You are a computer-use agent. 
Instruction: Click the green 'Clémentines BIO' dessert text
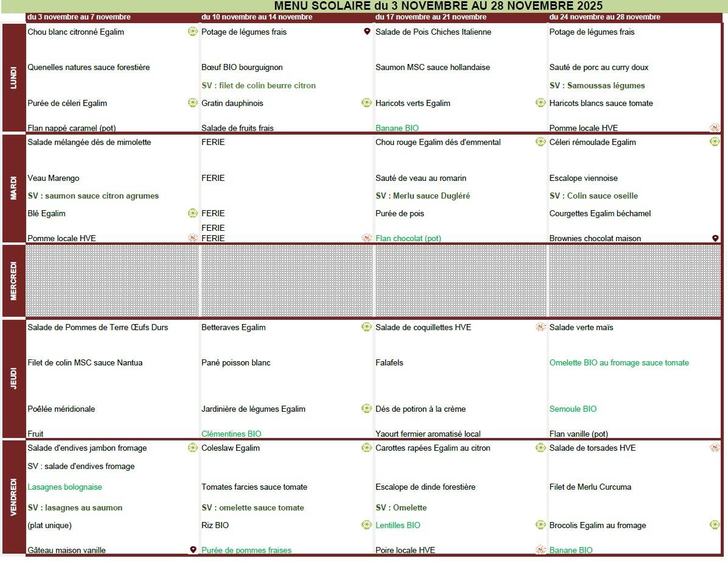[231, 434]
